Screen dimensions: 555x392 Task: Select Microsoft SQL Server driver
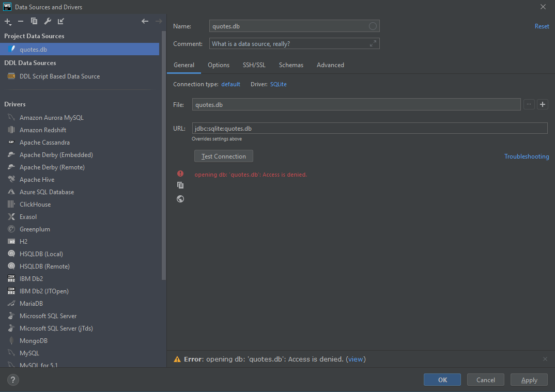click(80, 316)
